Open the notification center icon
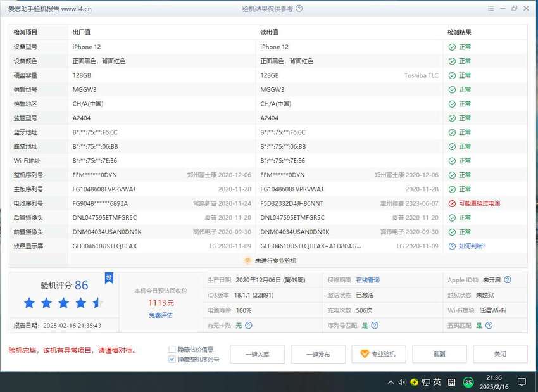 click(522, 382)
